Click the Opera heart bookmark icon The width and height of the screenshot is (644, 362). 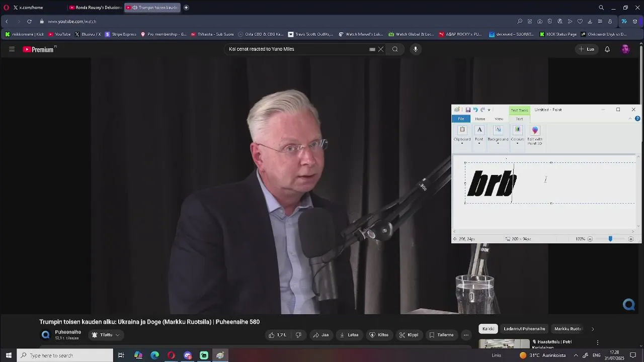pos(580,22)
